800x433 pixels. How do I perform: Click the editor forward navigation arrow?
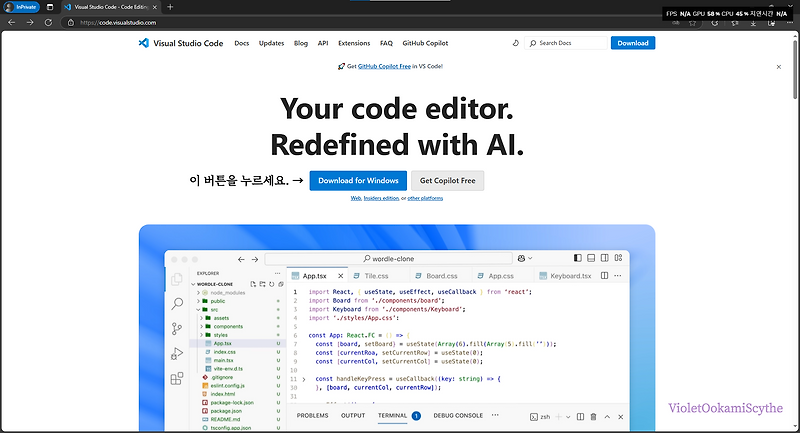tap(255, 259)
